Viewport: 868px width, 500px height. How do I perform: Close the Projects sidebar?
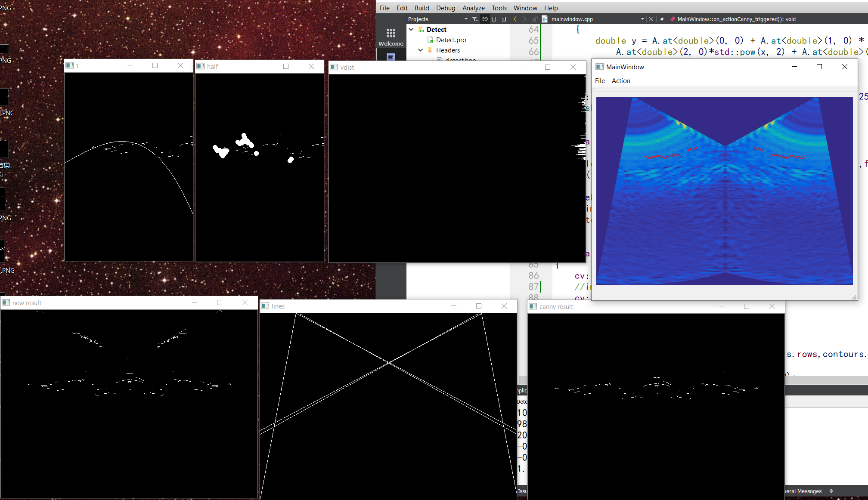503,19
